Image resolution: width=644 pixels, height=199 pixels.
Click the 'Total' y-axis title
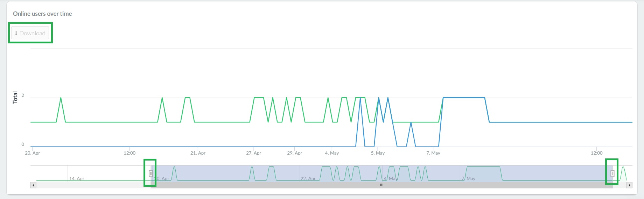coord(15,98)
